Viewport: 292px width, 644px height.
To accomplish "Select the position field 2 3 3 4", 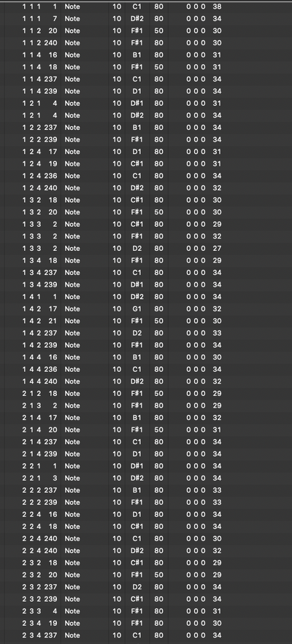I will (x=40, y=611).
